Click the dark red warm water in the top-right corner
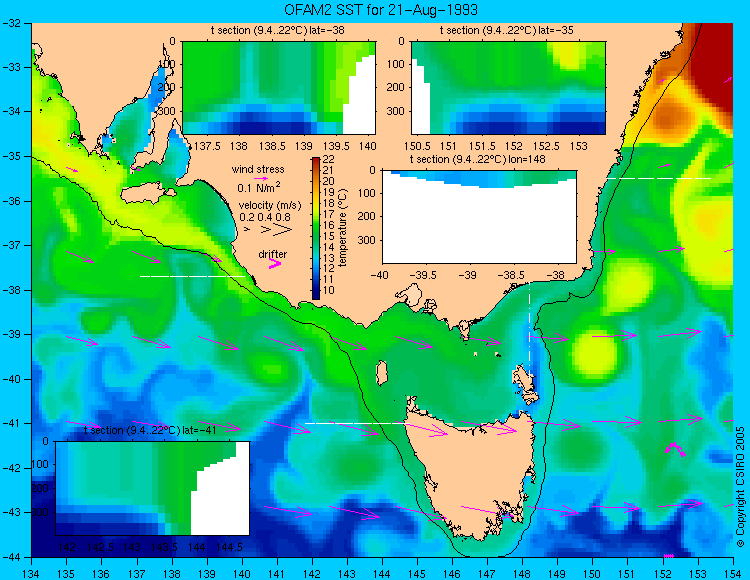This screenshot has height=580, width=750. pos(715,62)
